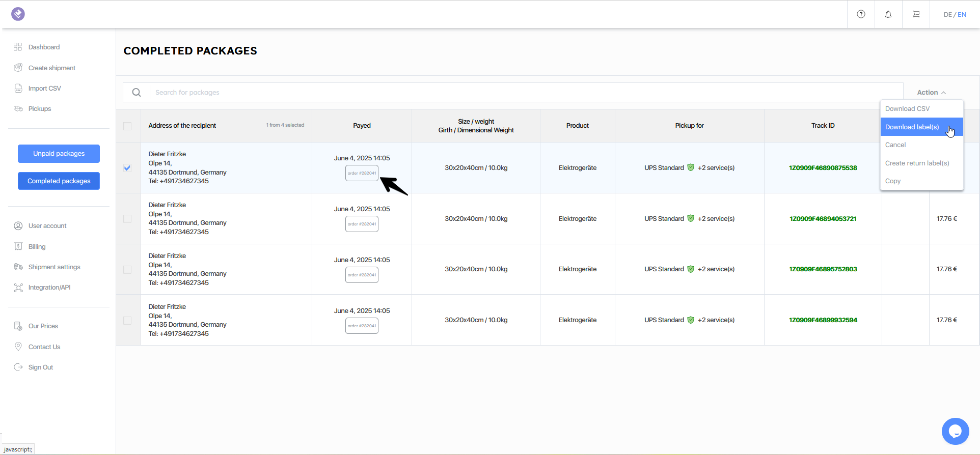The image size is (980, 455).
Task: Open Integration/API page
Action: click(49, 288)
